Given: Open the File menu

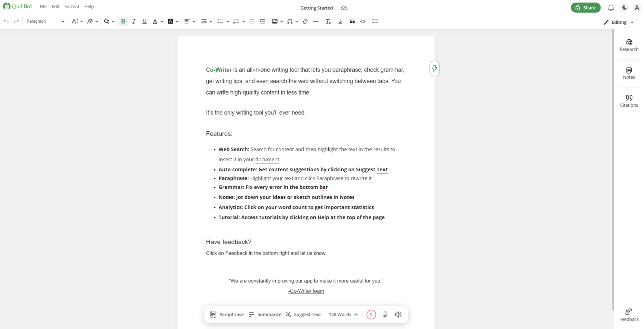Looking at the screenshot, I should pyautogui.click(x=43, y=6).
